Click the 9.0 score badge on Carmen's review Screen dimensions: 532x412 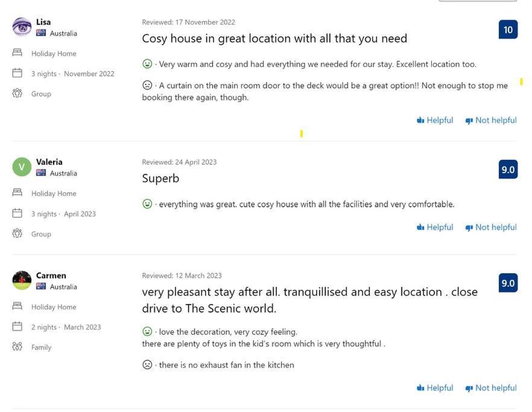pyautogui.click(x=508, y=283)
